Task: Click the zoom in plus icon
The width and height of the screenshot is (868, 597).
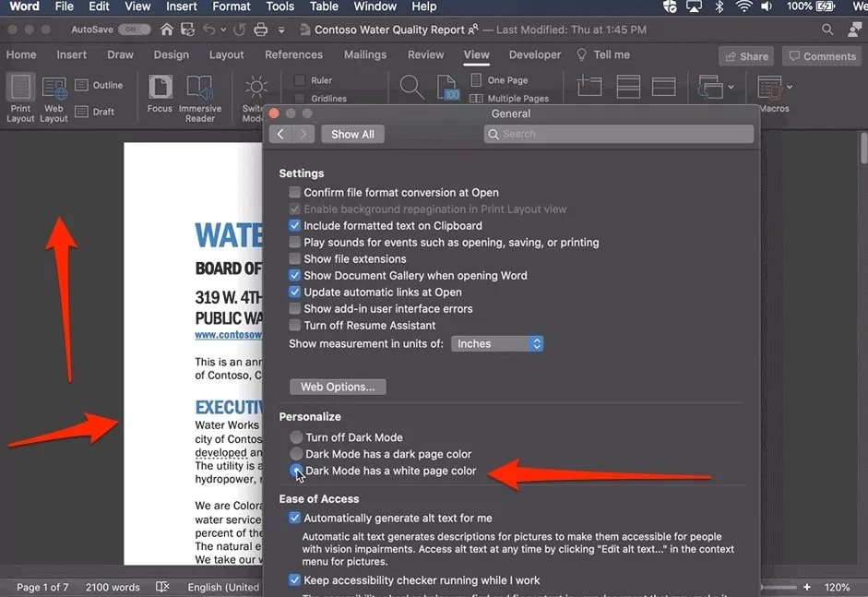Action: [x=807, y=587]
